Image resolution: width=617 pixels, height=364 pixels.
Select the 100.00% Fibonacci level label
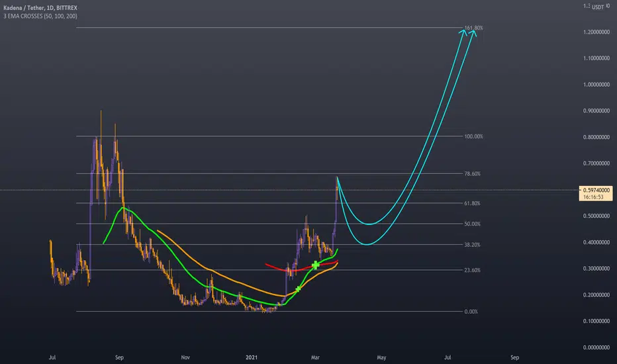click(474, 136)
